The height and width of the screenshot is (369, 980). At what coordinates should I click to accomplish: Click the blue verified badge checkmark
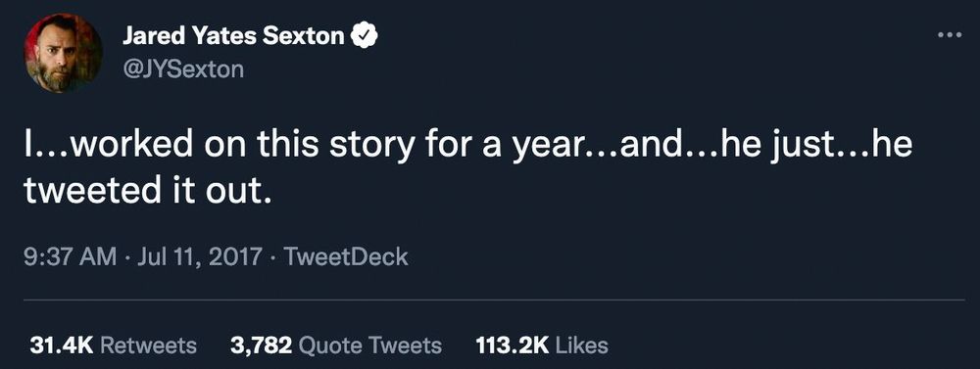tap(365, 36)
